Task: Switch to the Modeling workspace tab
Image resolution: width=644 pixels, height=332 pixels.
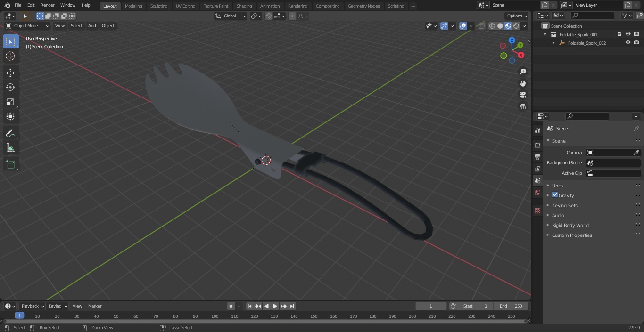Action: (133, 6)
